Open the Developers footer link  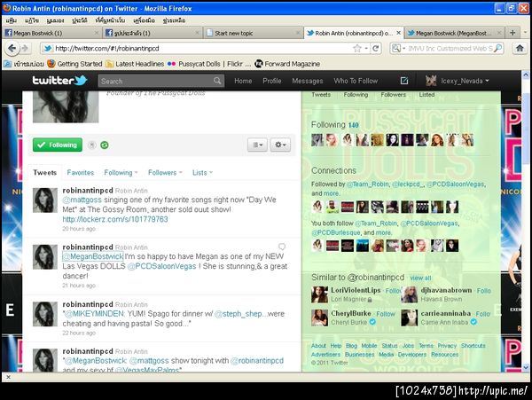(x=412, y=354)
